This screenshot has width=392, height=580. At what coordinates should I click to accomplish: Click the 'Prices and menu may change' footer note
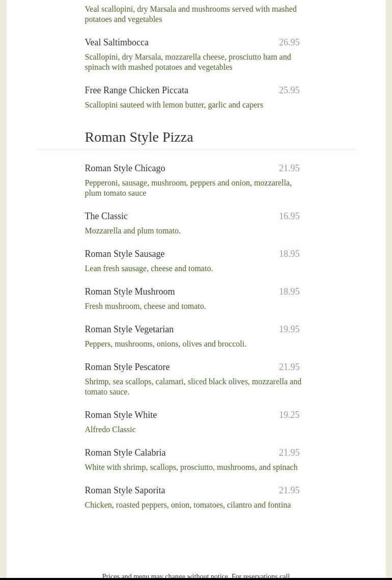click(195, 576)
